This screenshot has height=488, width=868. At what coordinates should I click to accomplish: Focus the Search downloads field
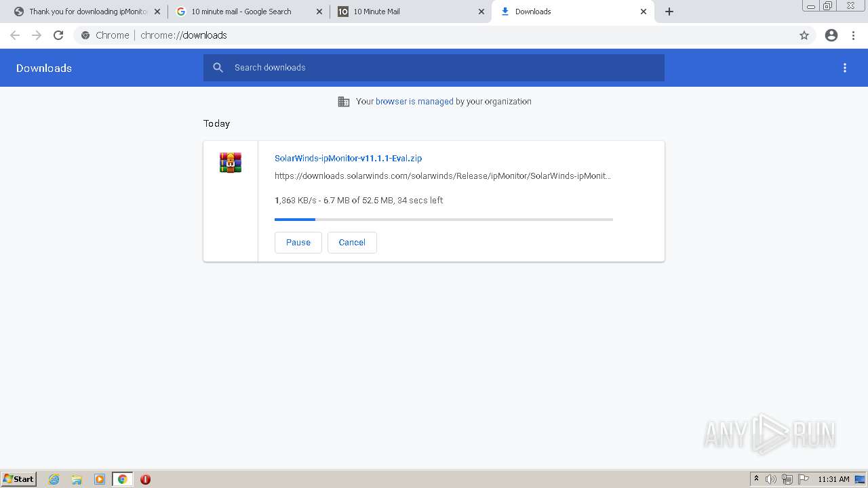pyautogui.click(x=434, y=68)
